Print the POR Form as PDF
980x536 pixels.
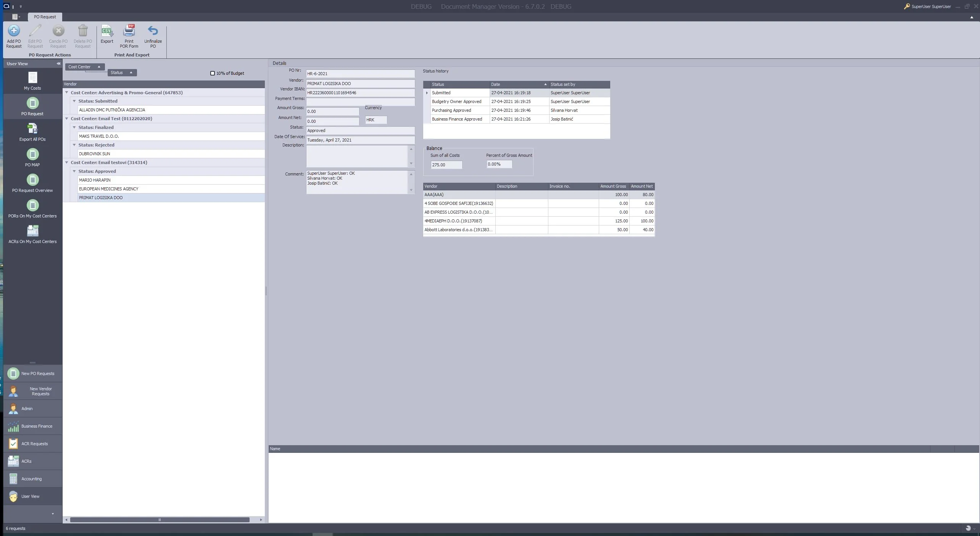tap(129, 31)
